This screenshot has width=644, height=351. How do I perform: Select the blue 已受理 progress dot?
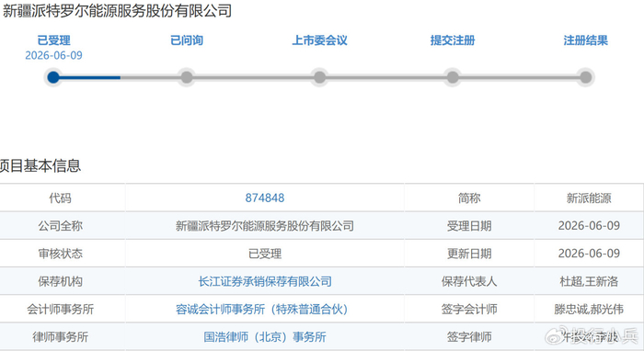click(53, 77)
